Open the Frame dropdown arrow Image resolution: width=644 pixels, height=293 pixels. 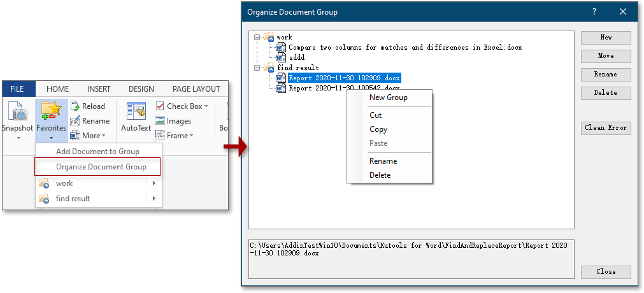point(191,136)
